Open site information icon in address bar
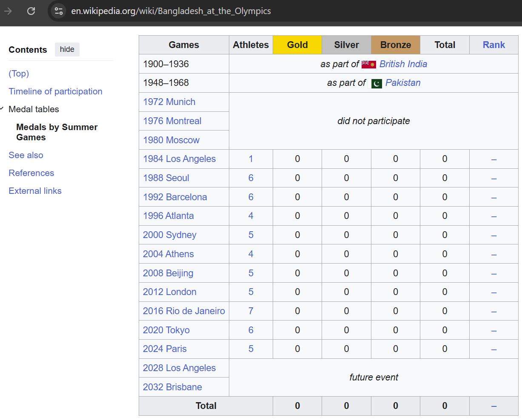Viewport: 522px width, 420px height. point(59,11)
